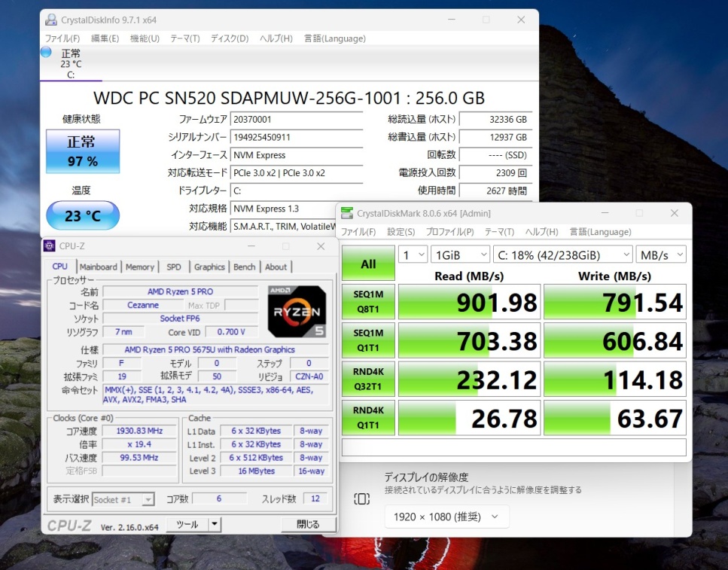Click the interface field NVM Express
The image size is (728, 570).
tap(296, 155)
